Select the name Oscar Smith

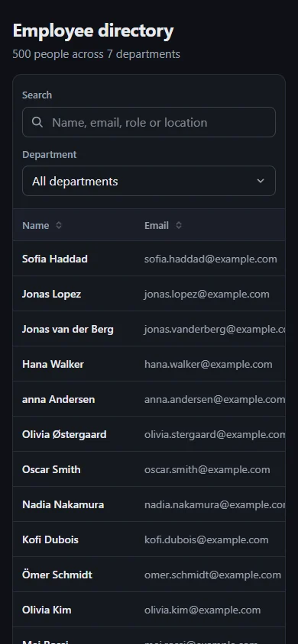coord(51,469)
